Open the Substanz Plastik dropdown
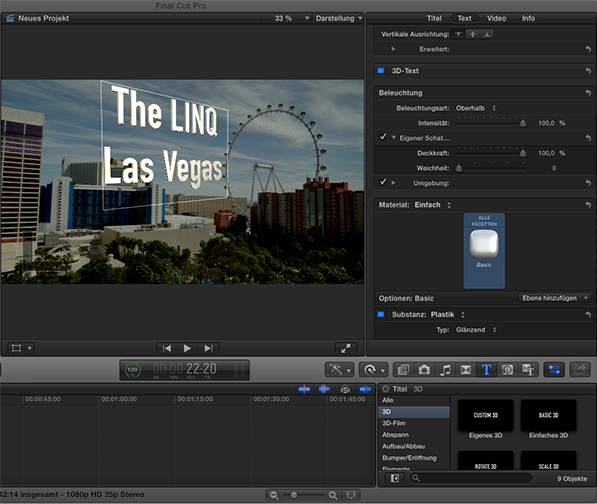 pyautogui.click(x=447, y=314)
